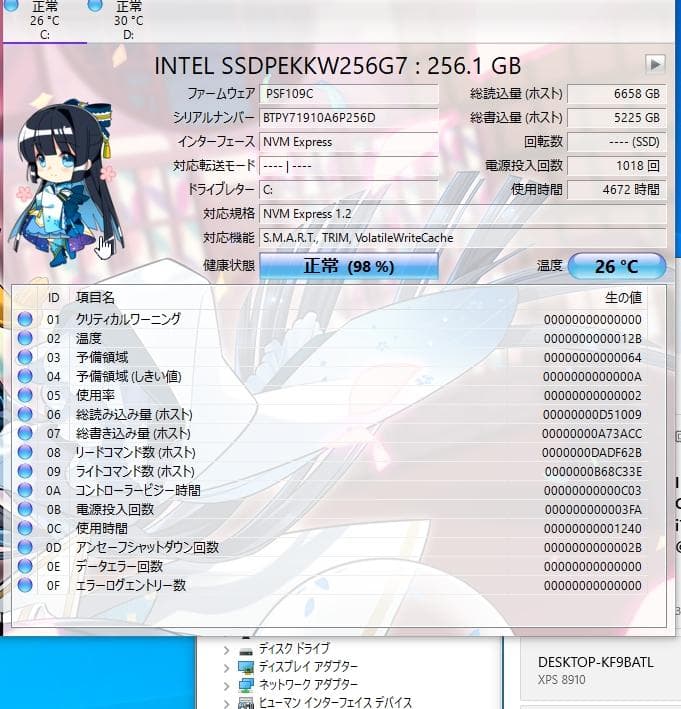Click the network adapter icon in Device Manager
Image resolution: width=681 pixels, height=709 pixels.
tap(246, 685)
